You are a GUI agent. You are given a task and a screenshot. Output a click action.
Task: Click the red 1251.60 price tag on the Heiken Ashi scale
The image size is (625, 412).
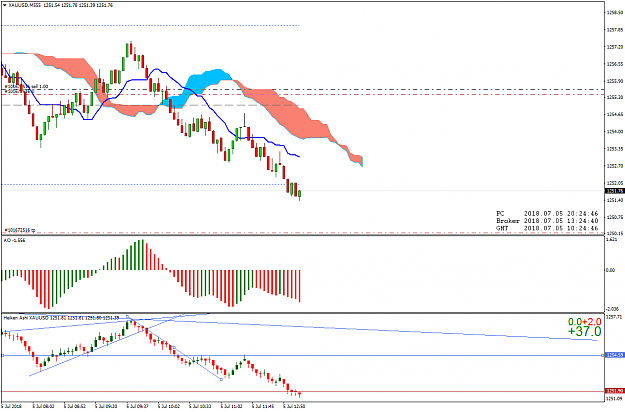pos(614,391)
